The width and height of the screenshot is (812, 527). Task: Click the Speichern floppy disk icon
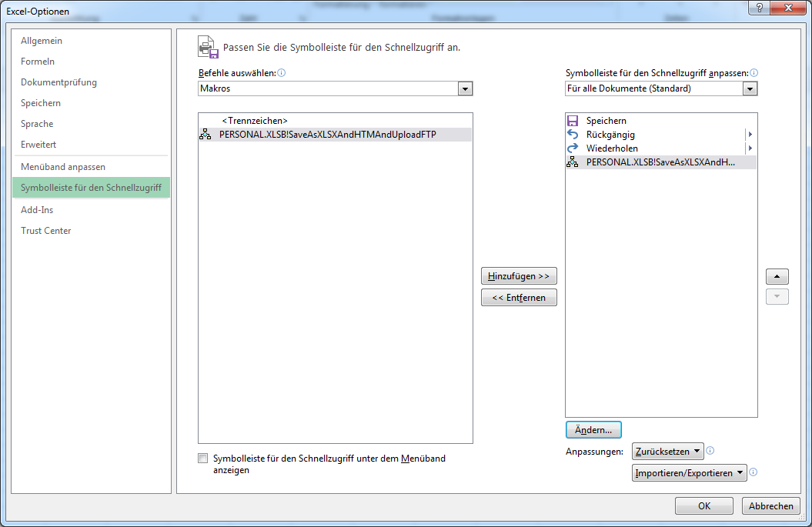coord(572,121)
